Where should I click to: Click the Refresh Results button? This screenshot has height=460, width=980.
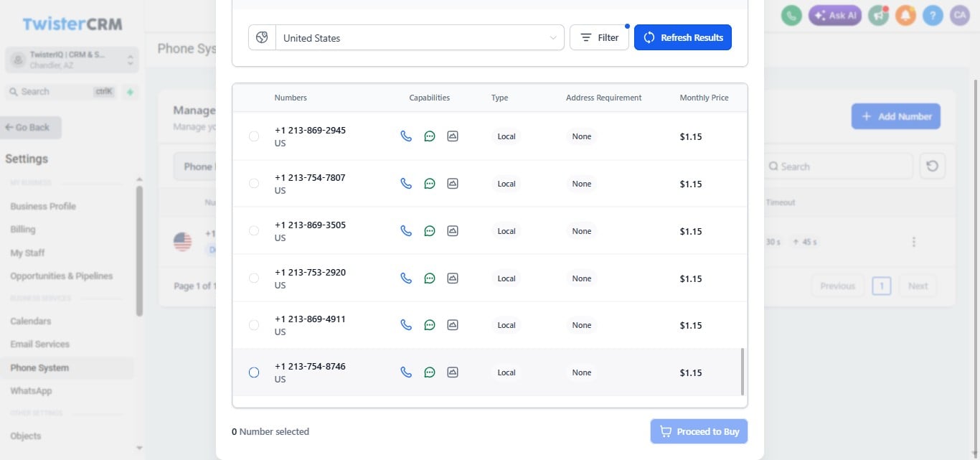683,37
